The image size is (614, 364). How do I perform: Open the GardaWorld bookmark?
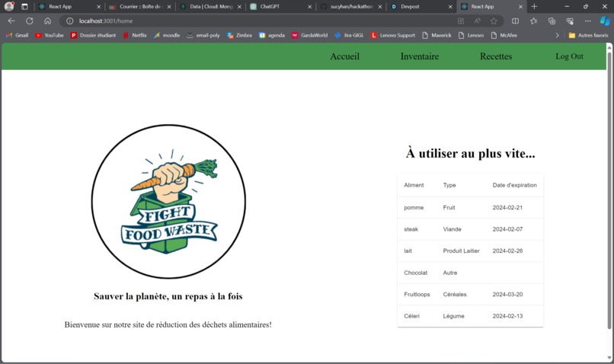310,35
